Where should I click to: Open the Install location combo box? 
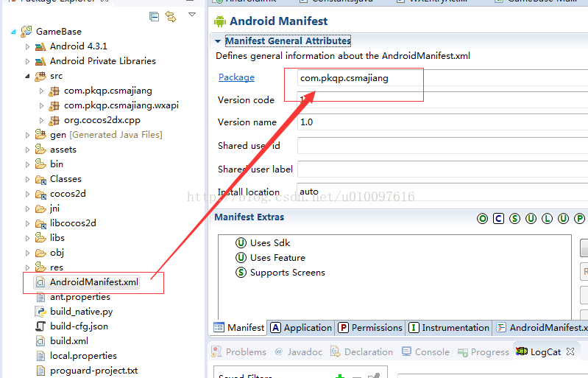tap(442, 192)
